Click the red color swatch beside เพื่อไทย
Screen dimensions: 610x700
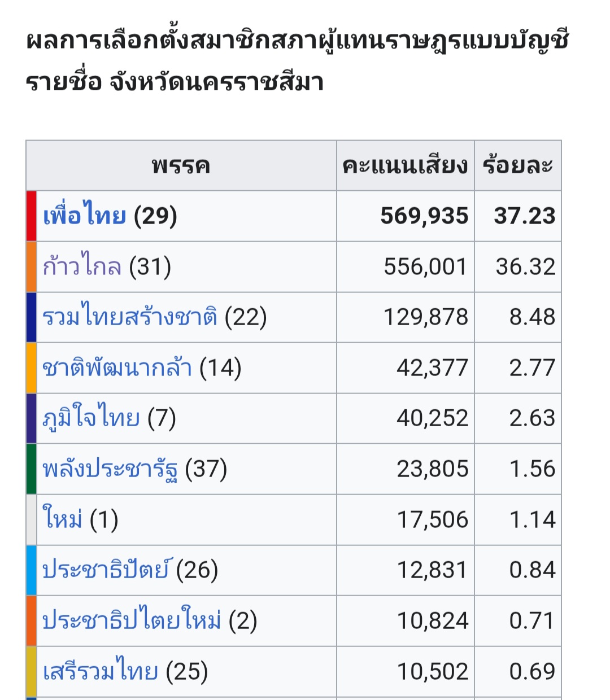coord(32,216)
